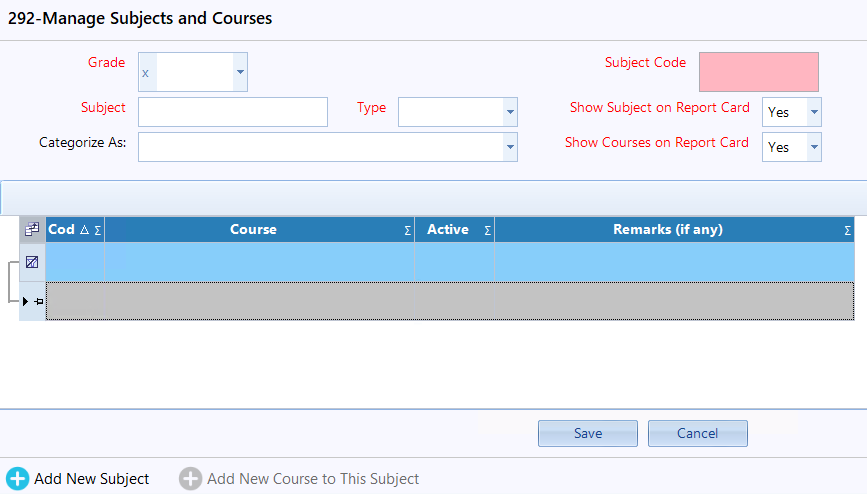Viewport: 867px width, 495px height.
Task: Open the summary sigma of the Remarks column
Action: (x=848, y=231)
